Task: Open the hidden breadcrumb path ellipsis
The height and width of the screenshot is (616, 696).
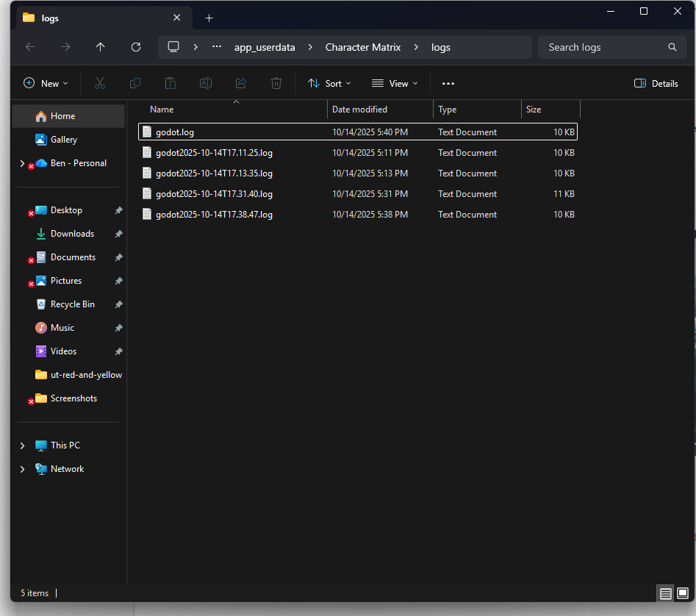Action: tap(217, 46)
